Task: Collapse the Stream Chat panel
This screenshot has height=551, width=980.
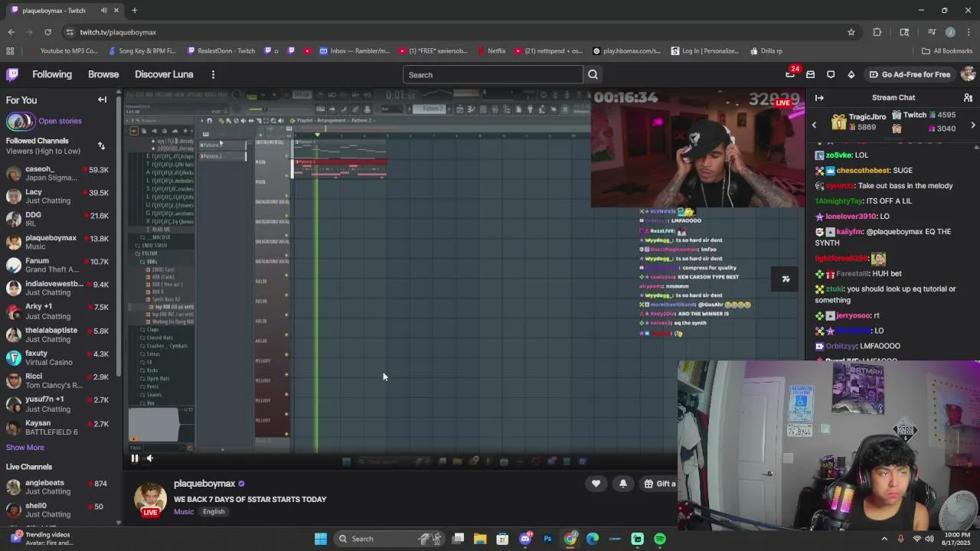Action: tap(819, 98)
